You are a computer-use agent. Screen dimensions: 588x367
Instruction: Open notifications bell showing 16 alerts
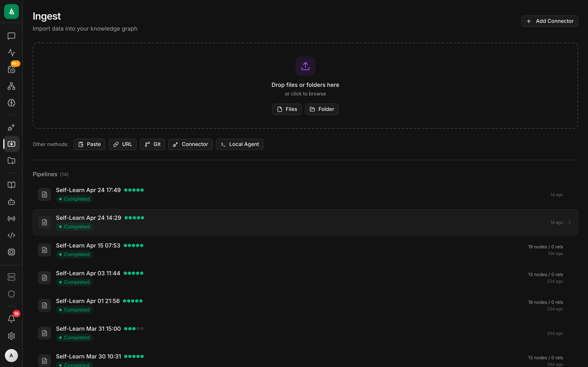coord(11,318)
